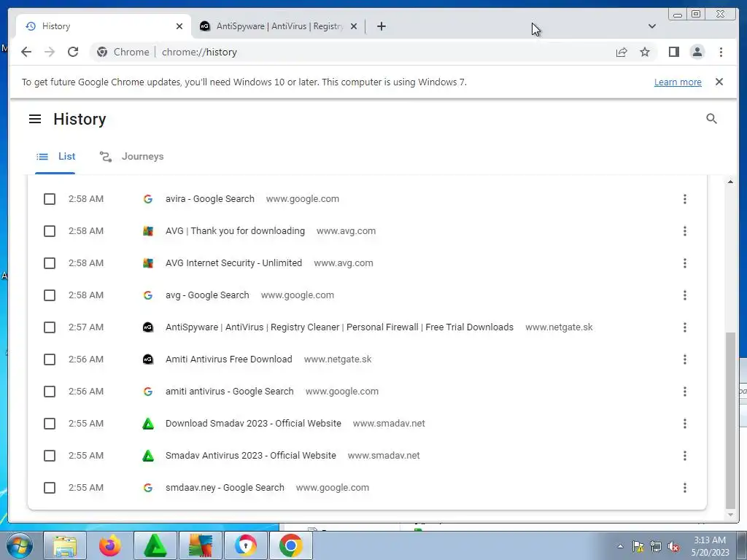Select checkbox for AVG Thank you for downloading
The image size is (747, 560).
click(50, 231)
